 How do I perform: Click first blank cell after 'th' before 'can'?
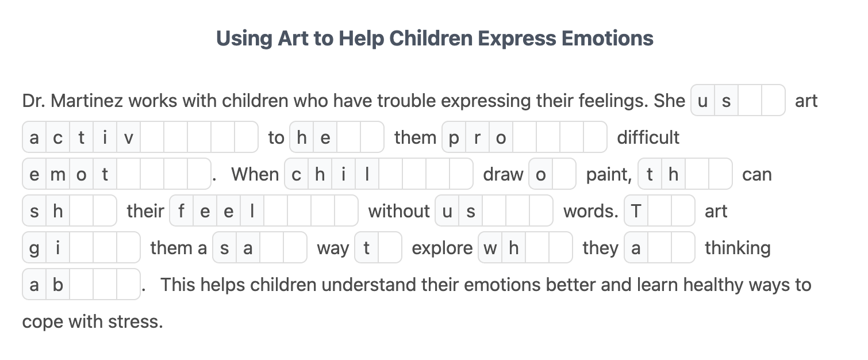[696, 174]
